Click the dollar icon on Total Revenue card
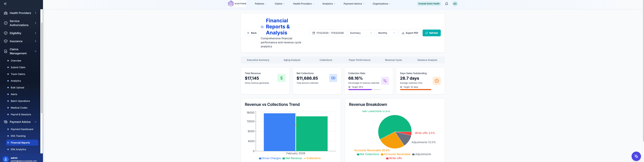 pyautogui.click(x=282, y=78)
